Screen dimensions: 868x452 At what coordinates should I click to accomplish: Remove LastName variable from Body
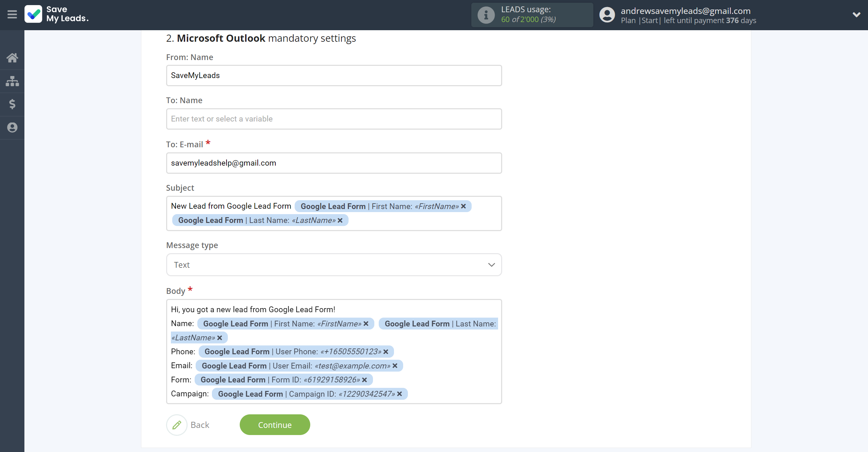pyautogui.click(x=220, y=338)
